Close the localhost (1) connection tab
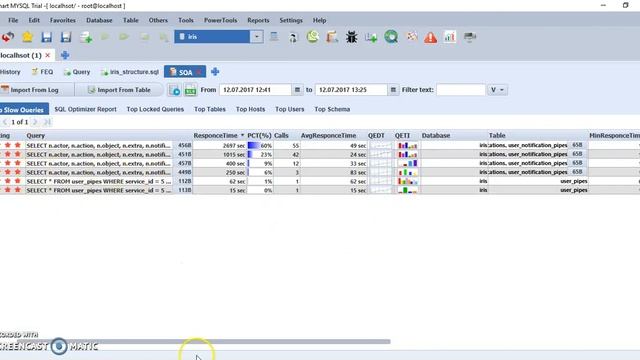 [48, 55]
